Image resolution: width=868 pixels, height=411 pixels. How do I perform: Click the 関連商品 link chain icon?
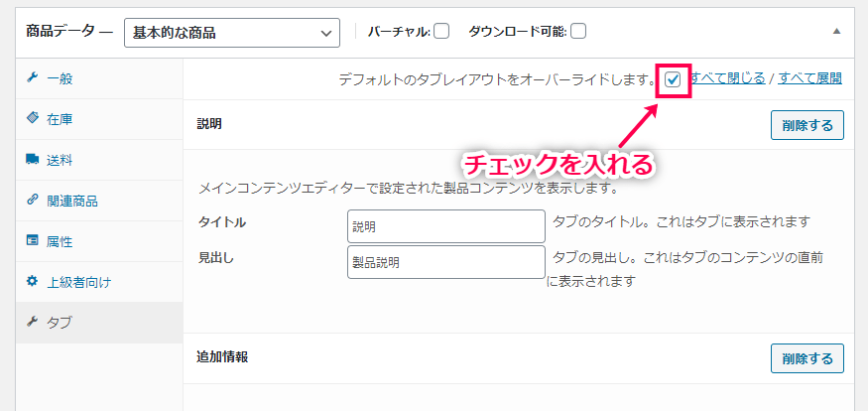(32, 201)
